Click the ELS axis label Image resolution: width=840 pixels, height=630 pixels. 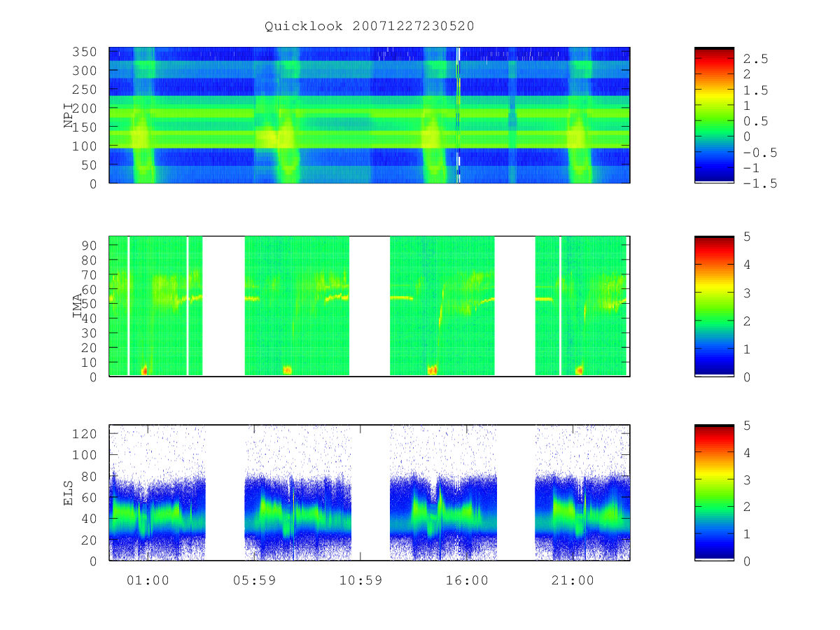pyautogui.click(x=69, y=493)
